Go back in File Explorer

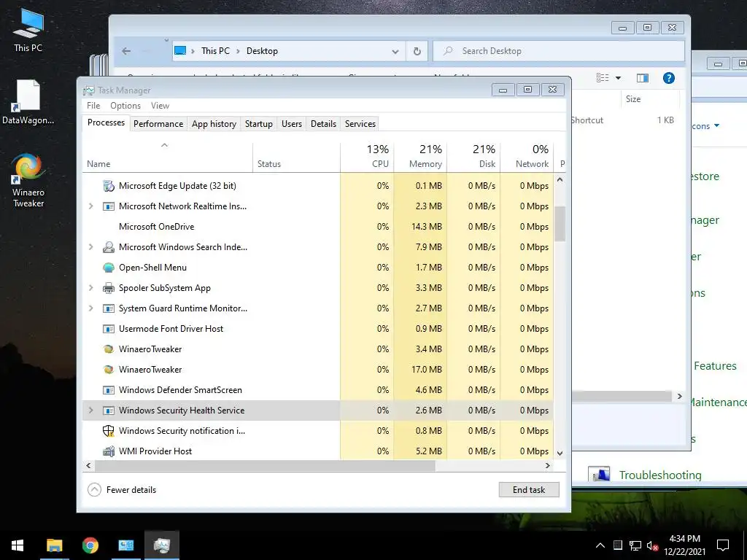tap(126, 51)
